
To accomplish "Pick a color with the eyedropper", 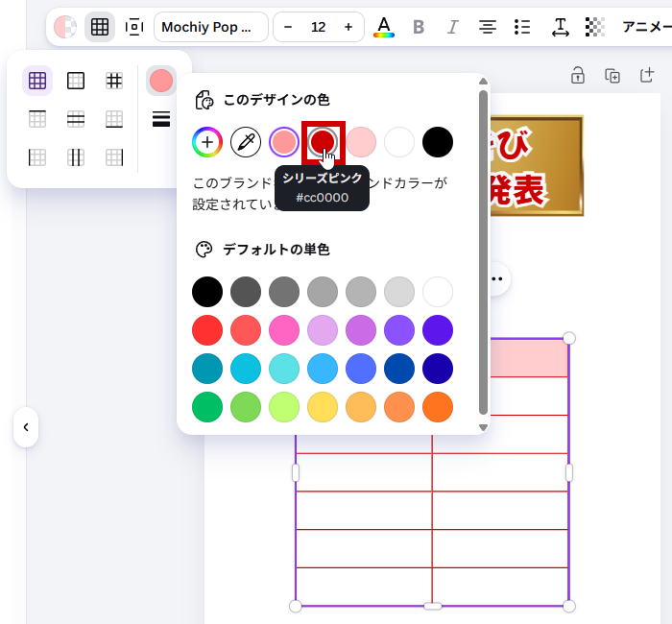I will click(246, 142).
